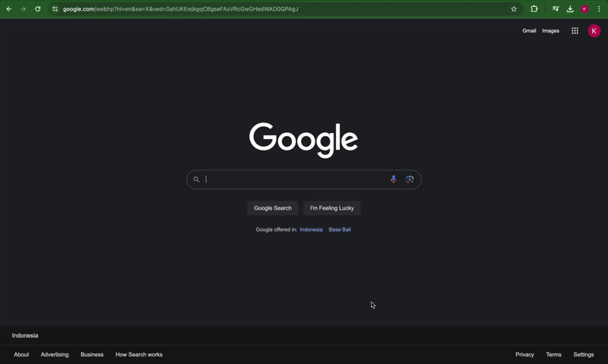
Task: Open Google apps grid
Action: point(575,30)
